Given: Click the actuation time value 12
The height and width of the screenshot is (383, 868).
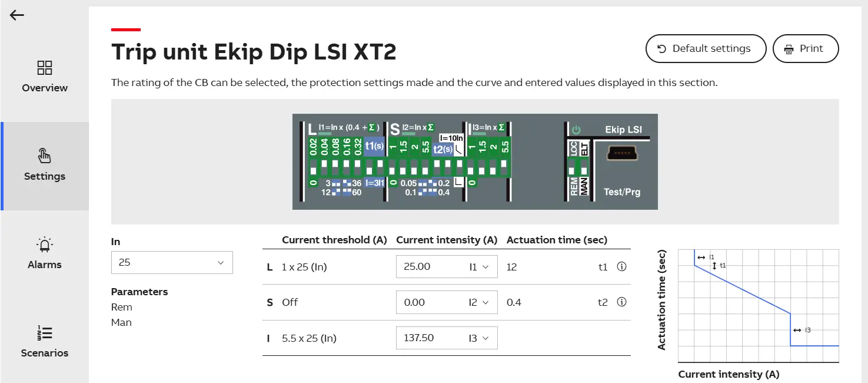Looking at the screenshot, I should pos(511,267).
